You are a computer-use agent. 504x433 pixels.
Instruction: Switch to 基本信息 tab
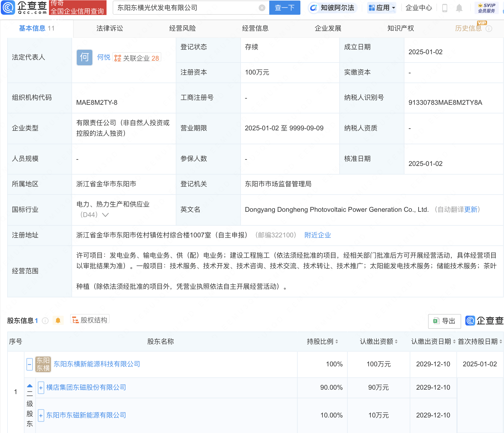coord(37,28)
